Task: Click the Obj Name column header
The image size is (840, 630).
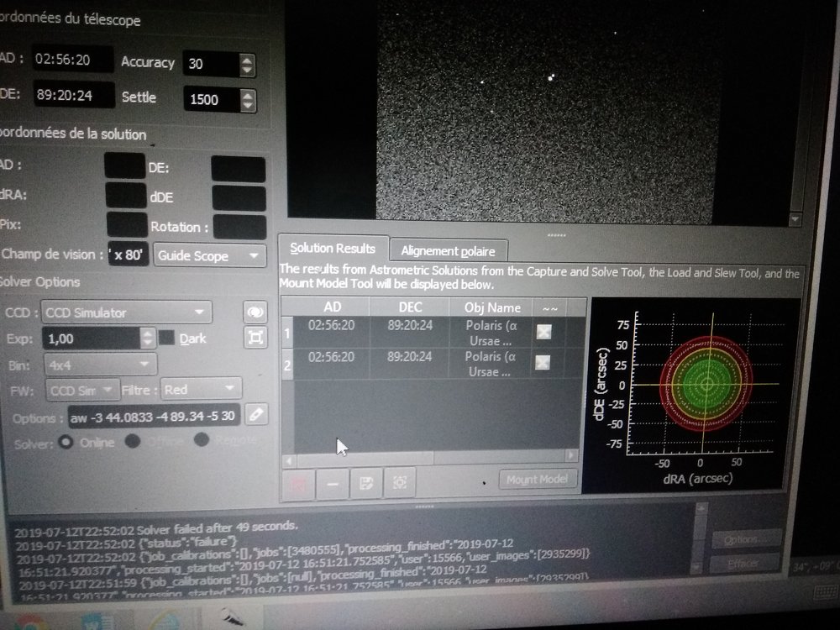Action: [491, 307]
